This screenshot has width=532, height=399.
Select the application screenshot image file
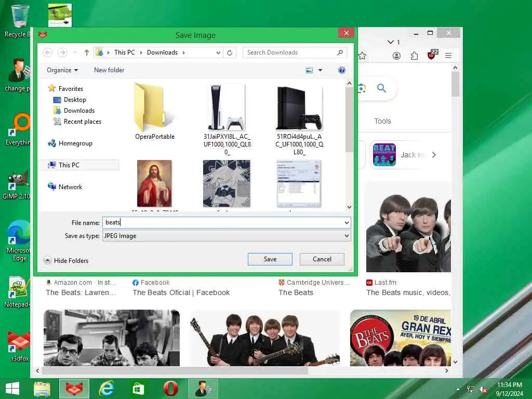(x=299, y=183)
